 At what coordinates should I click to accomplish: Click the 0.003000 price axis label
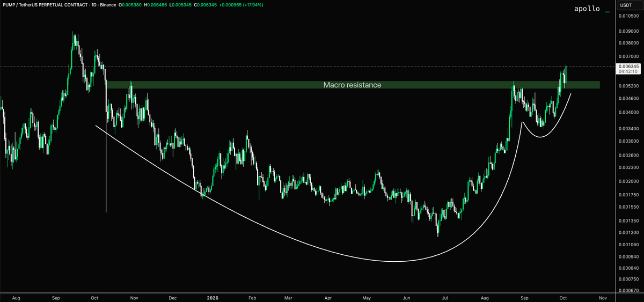click(x=628, y=141)
